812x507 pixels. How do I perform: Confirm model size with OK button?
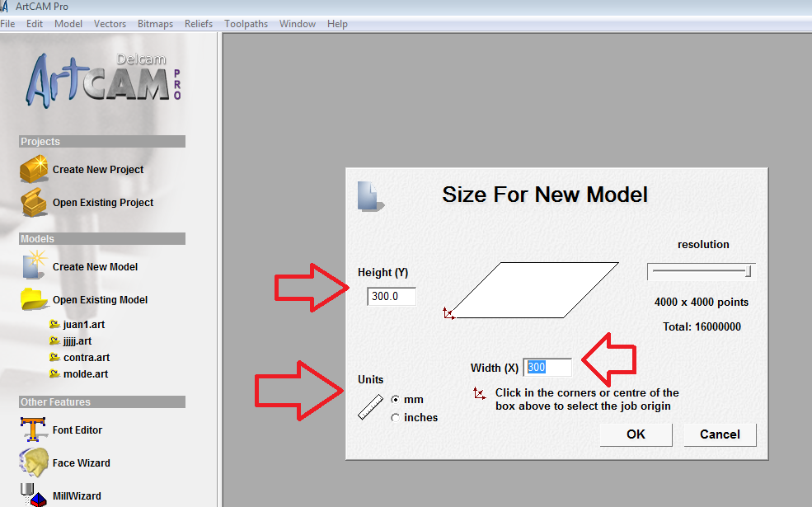[636, 434]
